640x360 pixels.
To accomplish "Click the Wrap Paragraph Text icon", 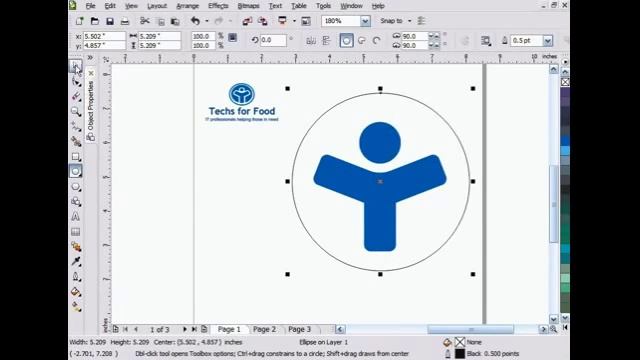I will click(485, 40).
